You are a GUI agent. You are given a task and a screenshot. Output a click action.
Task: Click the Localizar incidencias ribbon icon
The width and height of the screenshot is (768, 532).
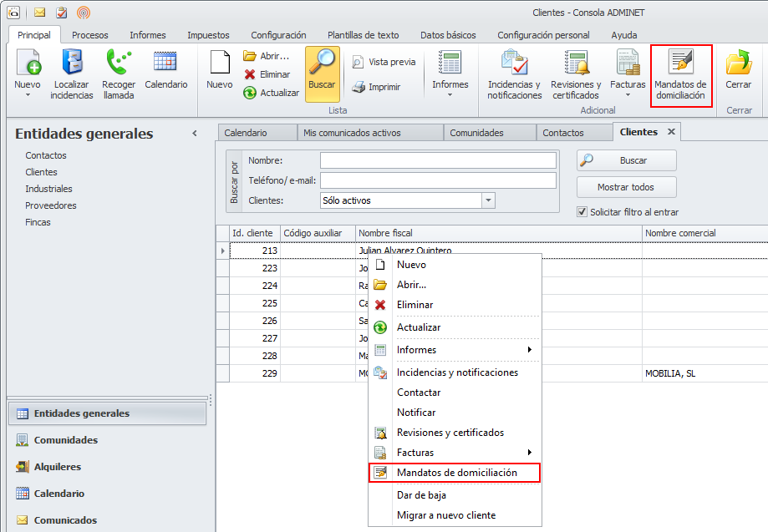tap(72, 65)
